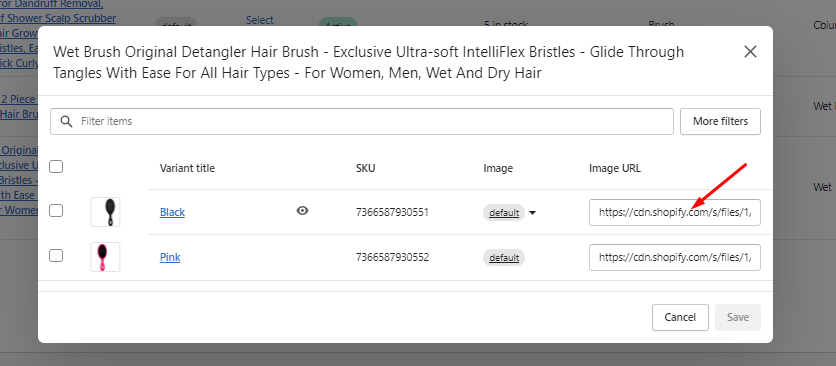Click the Wet Brush Original Detangler dialog title
Viewport: 836px width, 366px height.
point(368,62)
